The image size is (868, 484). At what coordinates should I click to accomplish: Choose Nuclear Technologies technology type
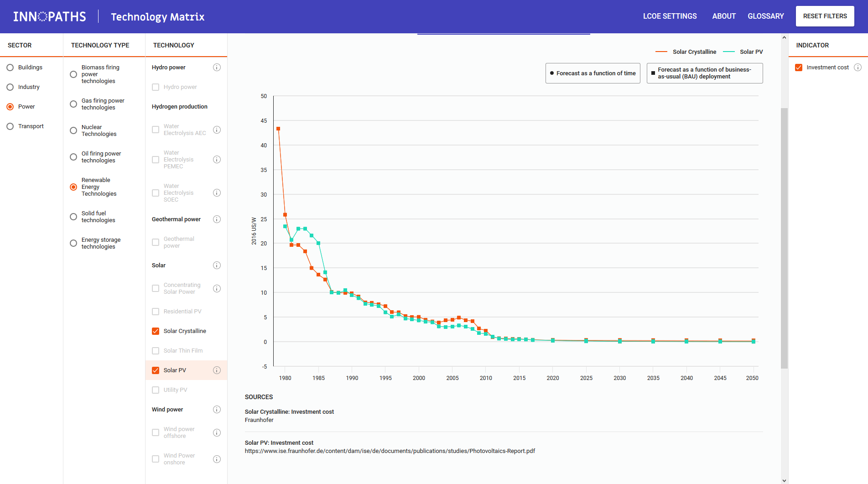(73, 130)
